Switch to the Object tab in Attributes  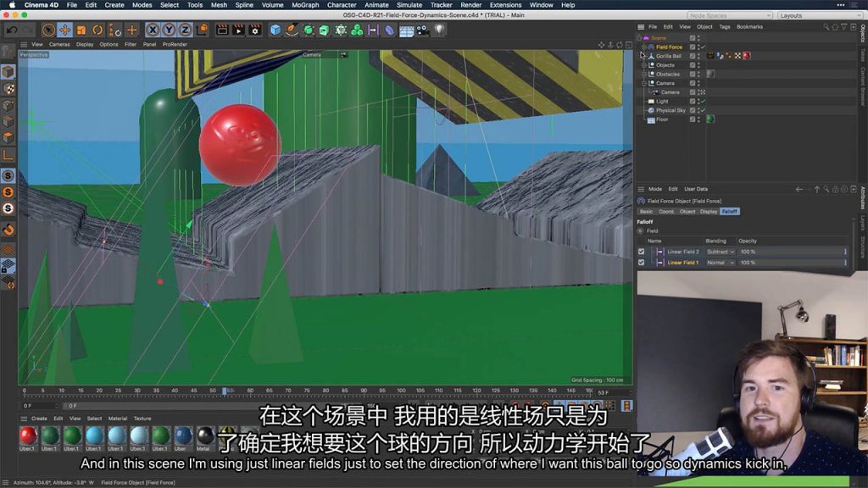687,211
